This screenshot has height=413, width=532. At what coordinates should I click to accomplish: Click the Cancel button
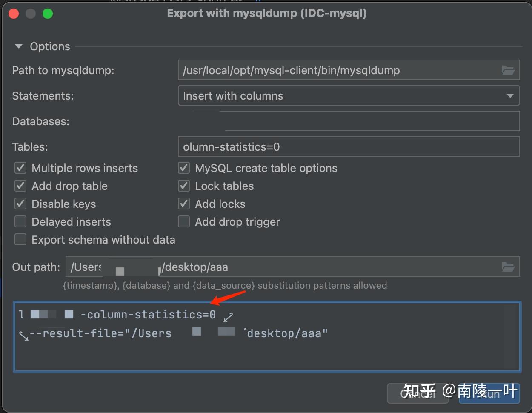pyautogui.click(x=418, y=394)
